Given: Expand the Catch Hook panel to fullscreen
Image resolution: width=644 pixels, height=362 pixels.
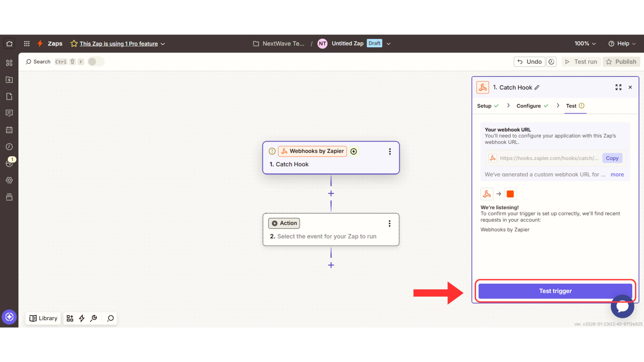Looking at the screenshot, I should pyautogui.click(x=619, y=87).
